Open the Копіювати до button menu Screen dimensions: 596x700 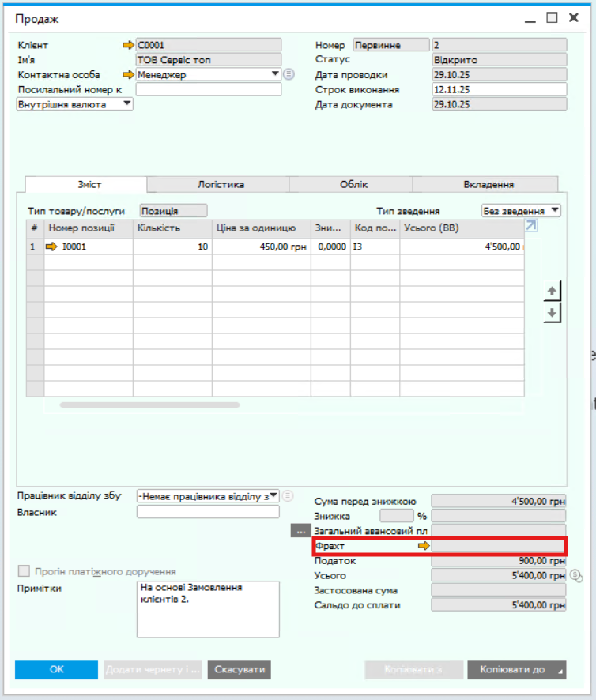tap(517, 669)
